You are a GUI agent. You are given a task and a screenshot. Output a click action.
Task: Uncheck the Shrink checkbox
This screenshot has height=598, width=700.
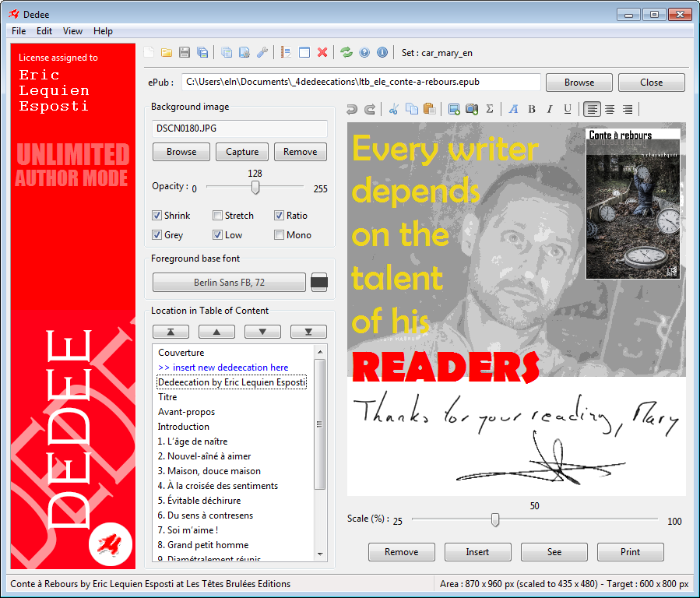(157, 216)
